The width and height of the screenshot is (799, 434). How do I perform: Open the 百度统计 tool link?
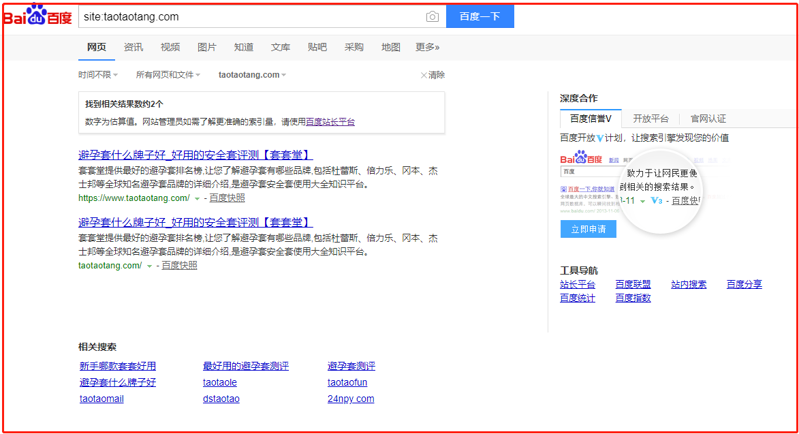pos(577,298)
